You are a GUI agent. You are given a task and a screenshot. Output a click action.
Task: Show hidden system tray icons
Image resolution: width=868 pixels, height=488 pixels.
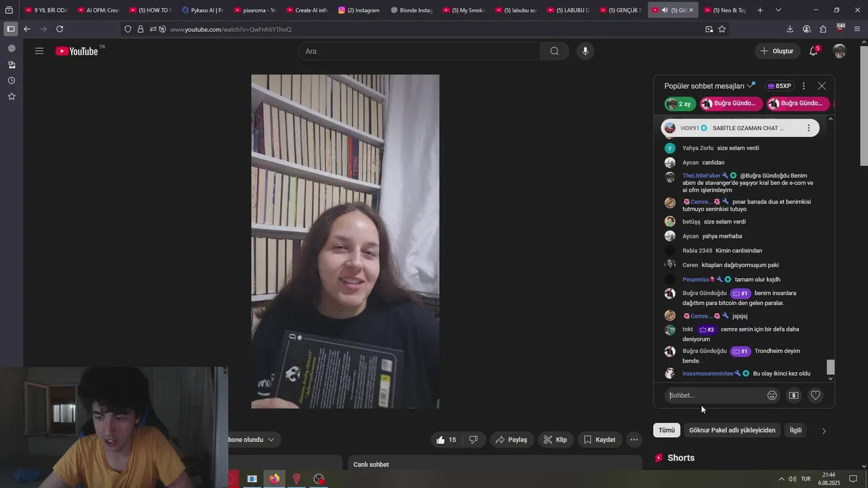coord(781,479)
